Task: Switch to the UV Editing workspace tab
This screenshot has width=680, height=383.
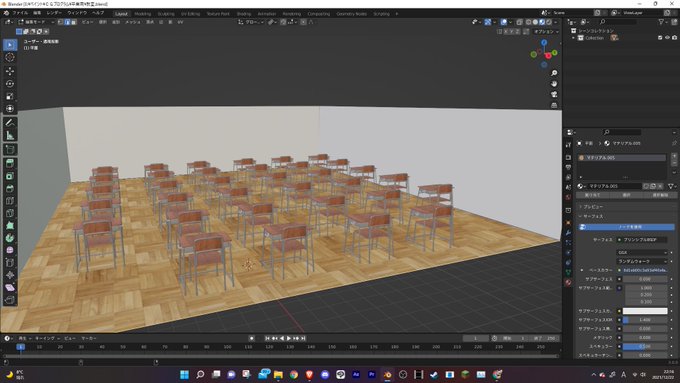Action: [x=190, y=14]
